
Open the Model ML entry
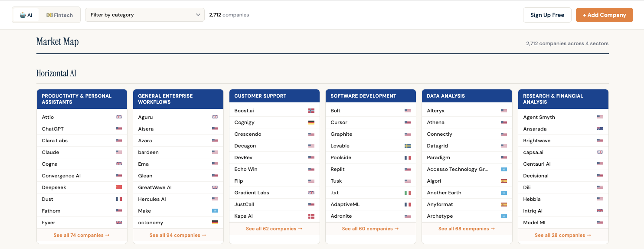tap(563, 223)
